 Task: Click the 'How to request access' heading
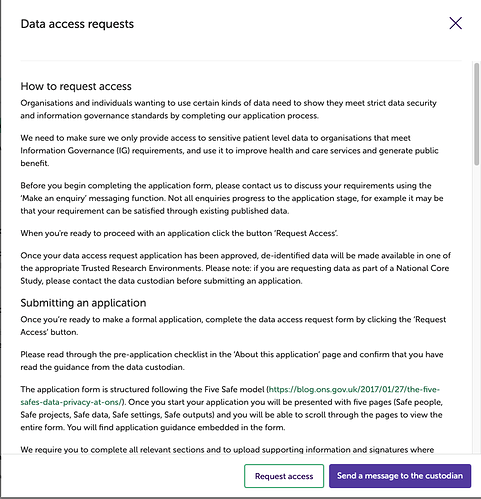[x=76, y=86]
